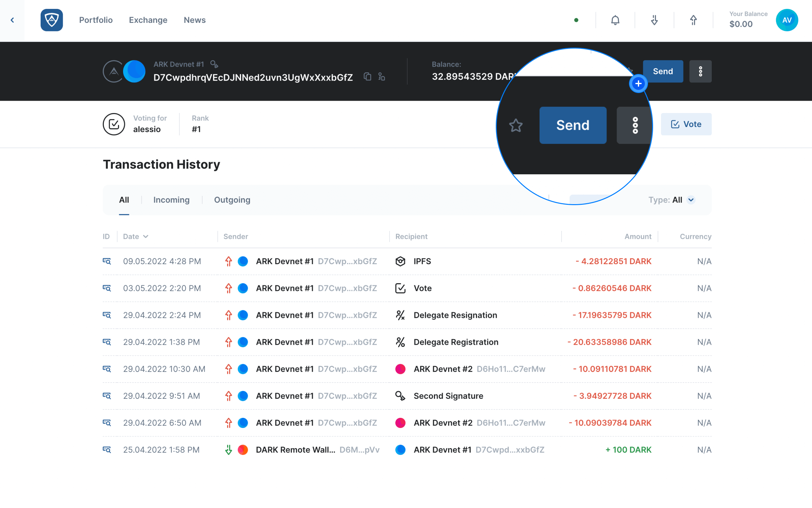
Task: Click the Vote button
Action: click(x=686, y=124)
